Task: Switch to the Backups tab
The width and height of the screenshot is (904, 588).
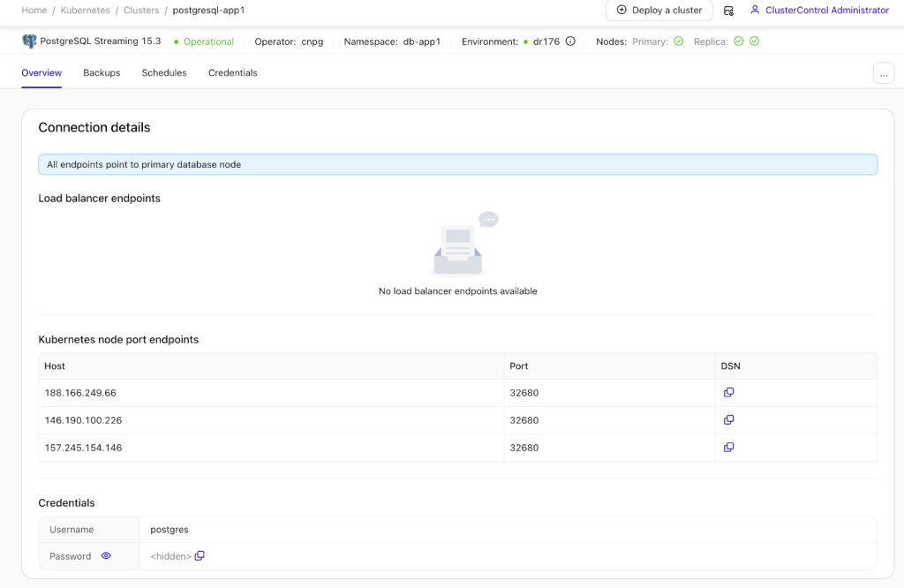Action: [x=102, y=72]
